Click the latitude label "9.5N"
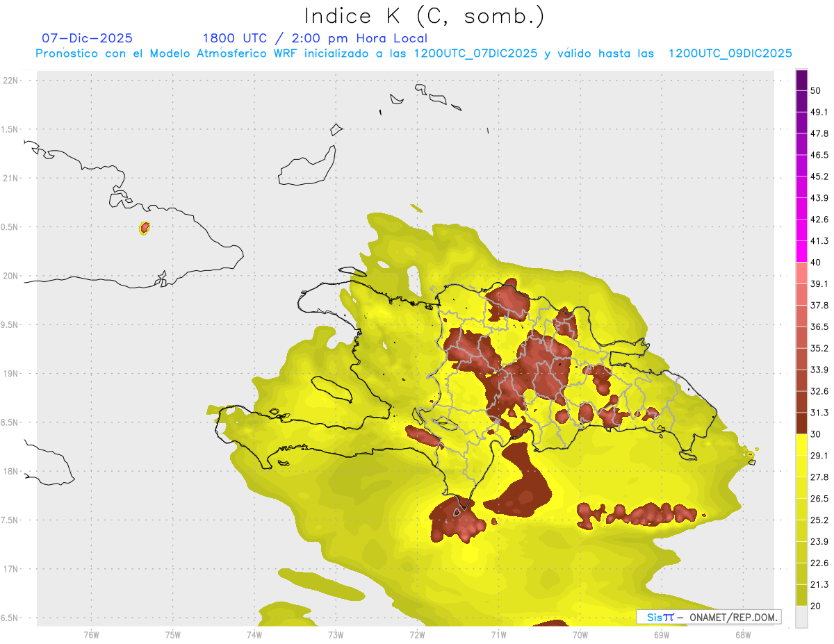Viewport: 834px width, 644px height. [x=10, y=325]
